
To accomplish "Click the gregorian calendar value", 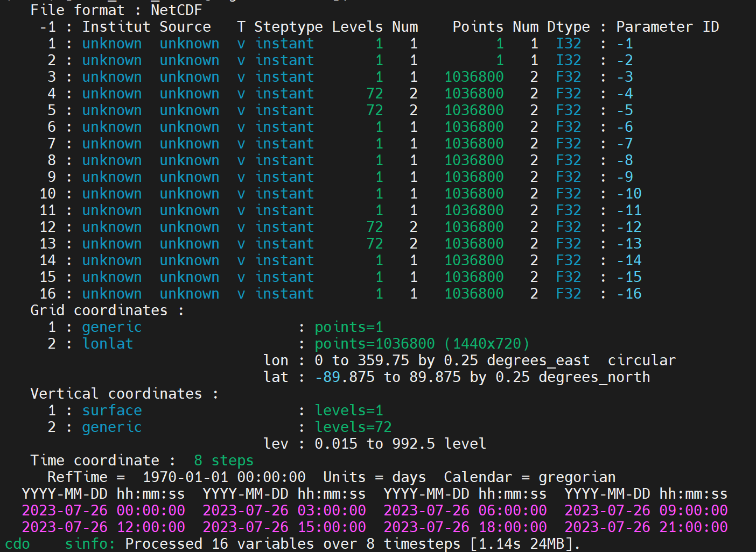I will pyautogui.click(x=577, y=477).
